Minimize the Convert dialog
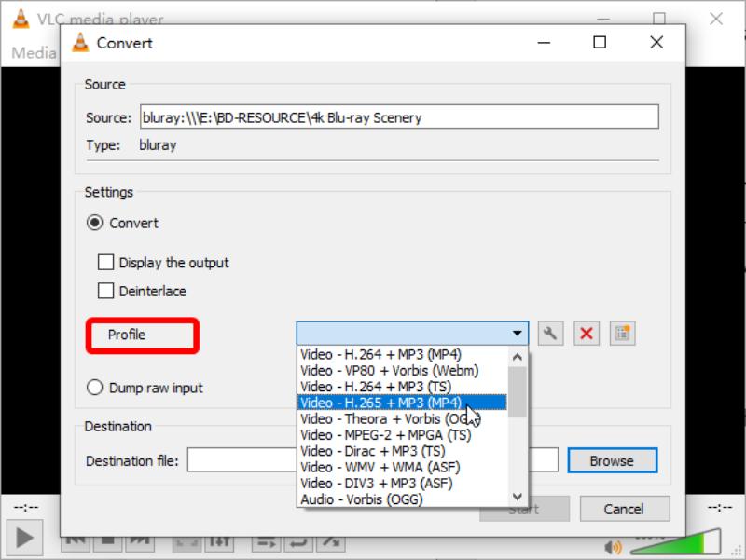The height and width of the screenshot is (560, 746). tap(544, 42)
